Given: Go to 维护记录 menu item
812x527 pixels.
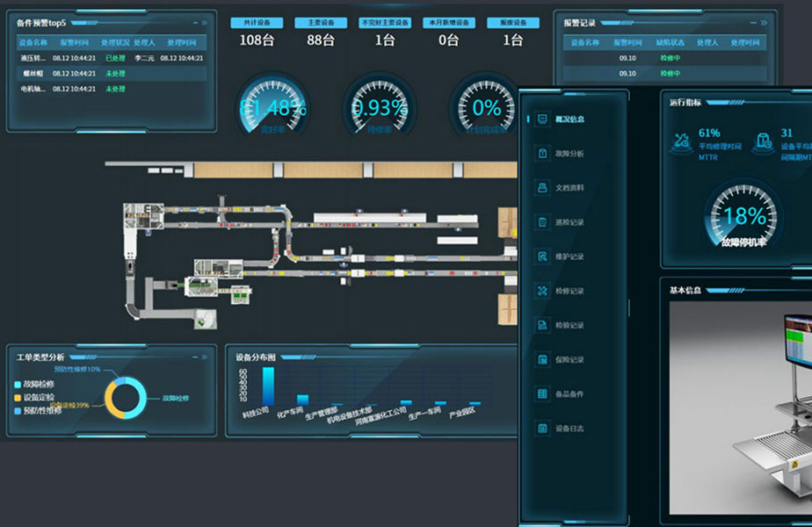Looking at the screenshot, I should tap(569, 256).
